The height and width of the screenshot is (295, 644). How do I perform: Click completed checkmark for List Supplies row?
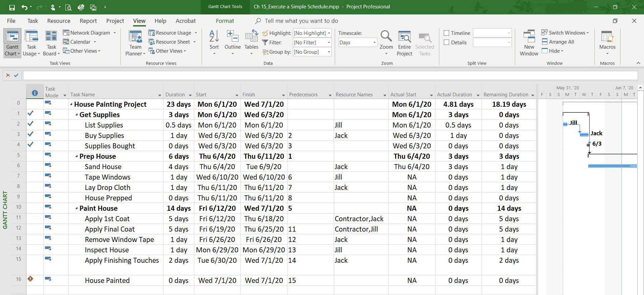point(31,124)
